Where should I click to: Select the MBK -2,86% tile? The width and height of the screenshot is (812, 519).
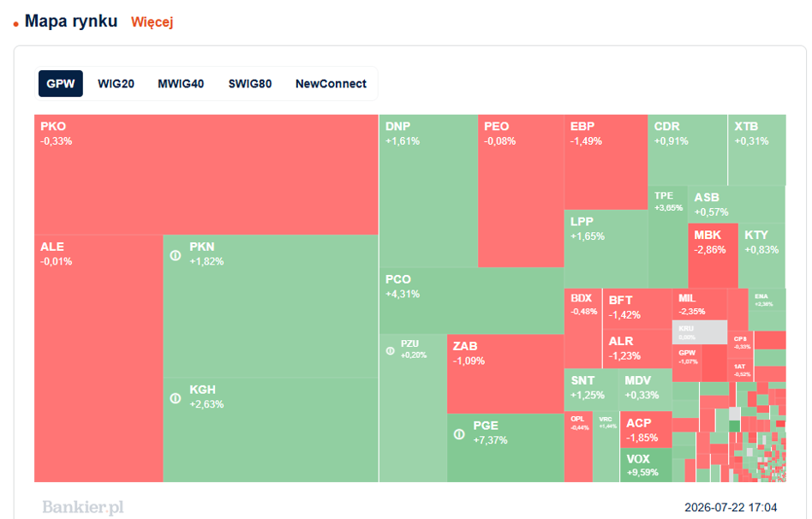(x=713, y=256)
